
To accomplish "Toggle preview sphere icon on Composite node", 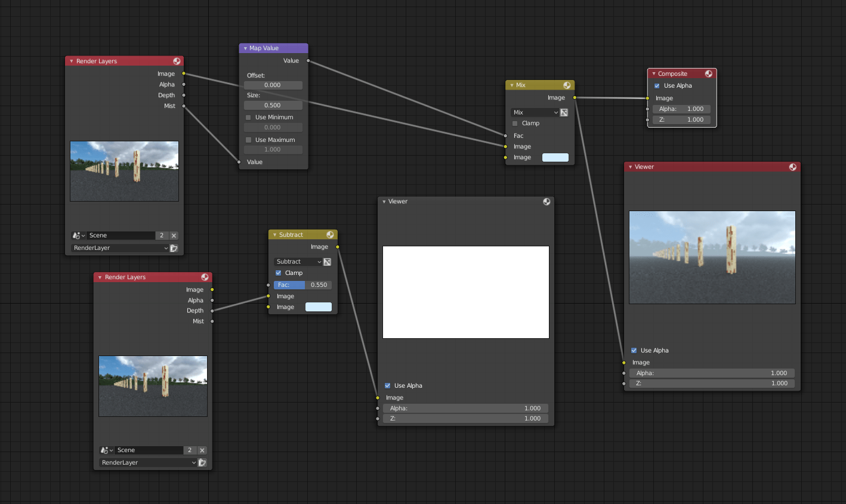I will 709,73.
